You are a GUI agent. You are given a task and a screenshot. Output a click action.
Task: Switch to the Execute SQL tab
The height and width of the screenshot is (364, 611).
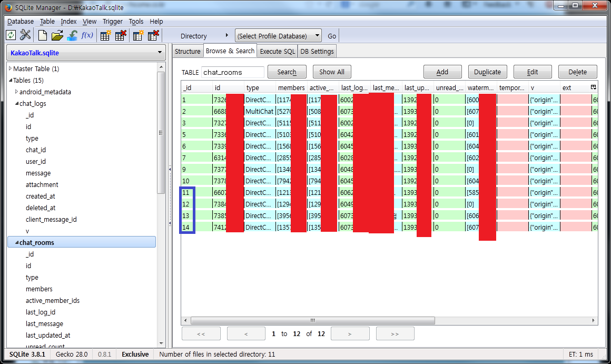[277, 51]
